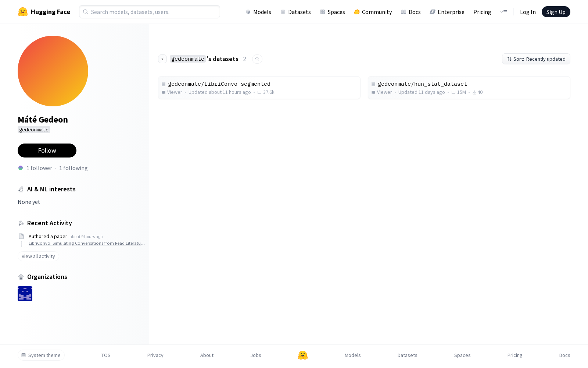Screen dimensions: 588x368
Task: Click the Viewer icon on hun_stat_dataset card
Action: 373,92
